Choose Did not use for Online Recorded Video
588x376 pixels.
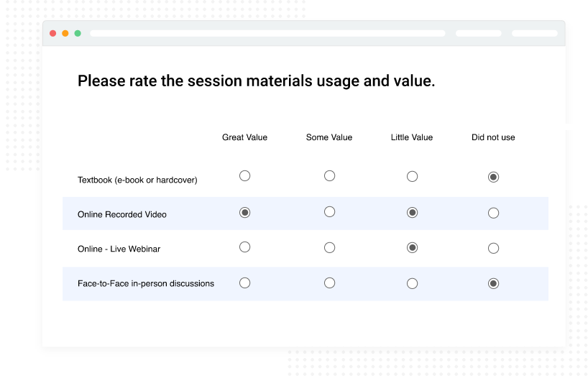point(493,214)
